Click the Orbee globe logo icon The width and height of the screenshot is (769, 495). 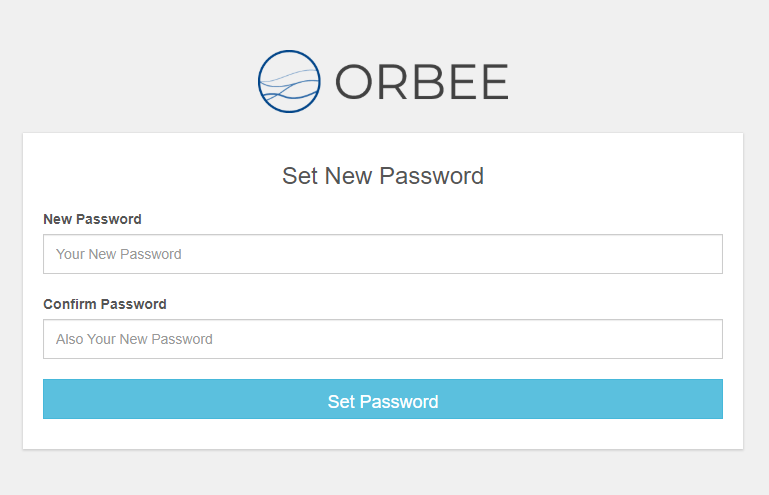tap(289, 81)
